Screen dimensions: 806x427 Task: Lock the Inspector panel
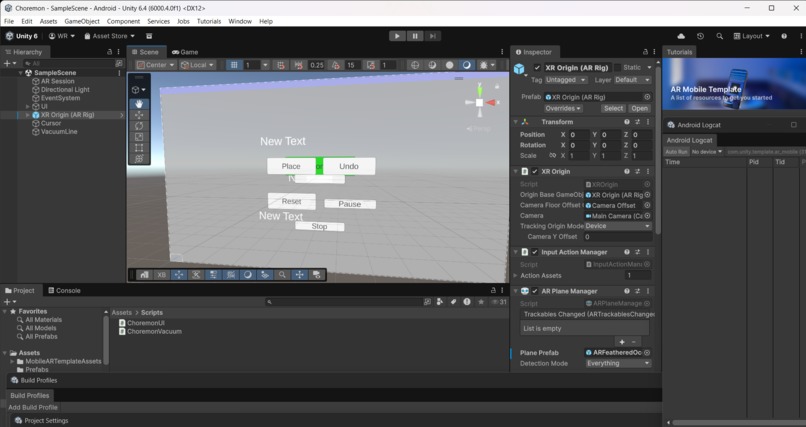(645, 52)
